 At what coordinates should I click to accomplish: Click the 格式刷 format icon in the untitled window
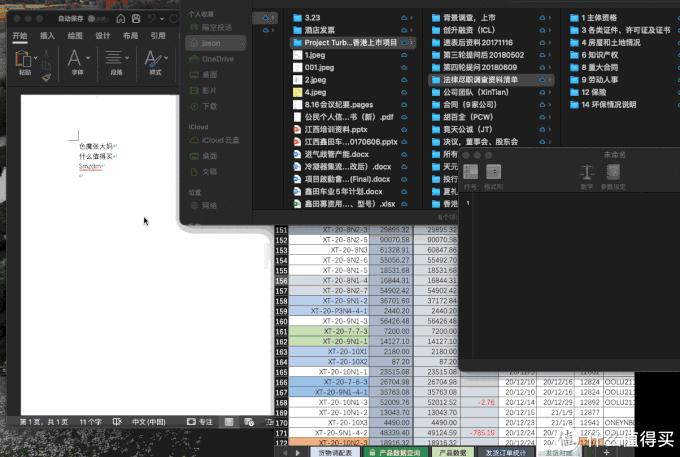click(494, 172)
